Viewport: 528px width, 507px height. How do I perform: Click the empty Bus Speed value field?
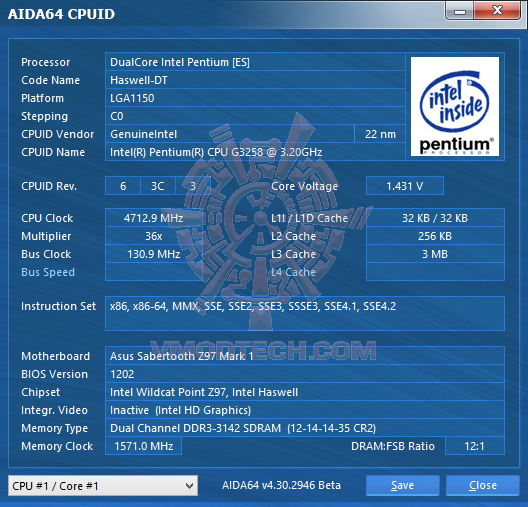click(154, 272)
